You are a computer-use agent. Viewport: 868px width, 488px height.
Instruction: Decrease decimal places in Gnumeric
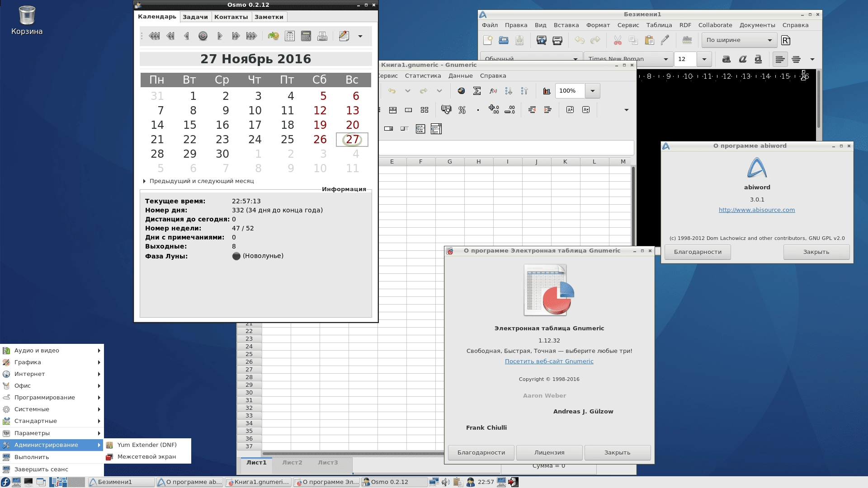coord(509,110)
